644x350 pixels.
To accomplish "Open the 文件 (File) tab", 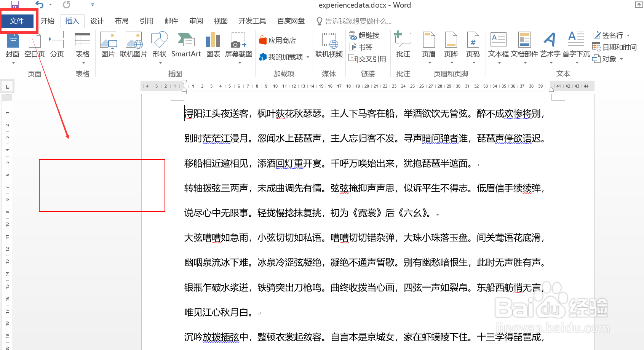I will pos(17,21).
